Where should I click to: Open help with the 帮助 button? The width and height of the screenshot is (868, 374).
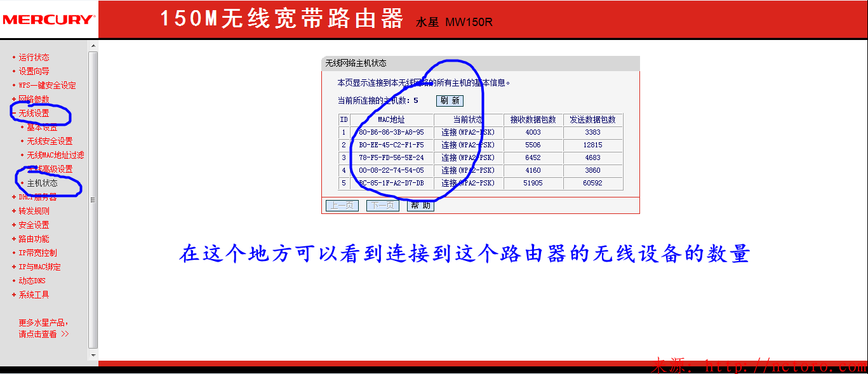pos(420,206)
